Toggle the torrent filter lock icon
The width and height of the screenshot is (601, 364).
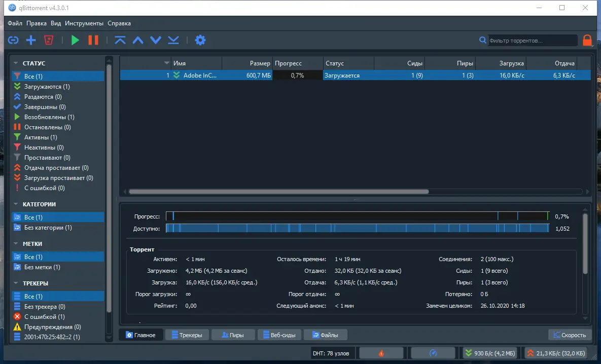(587, 40)
